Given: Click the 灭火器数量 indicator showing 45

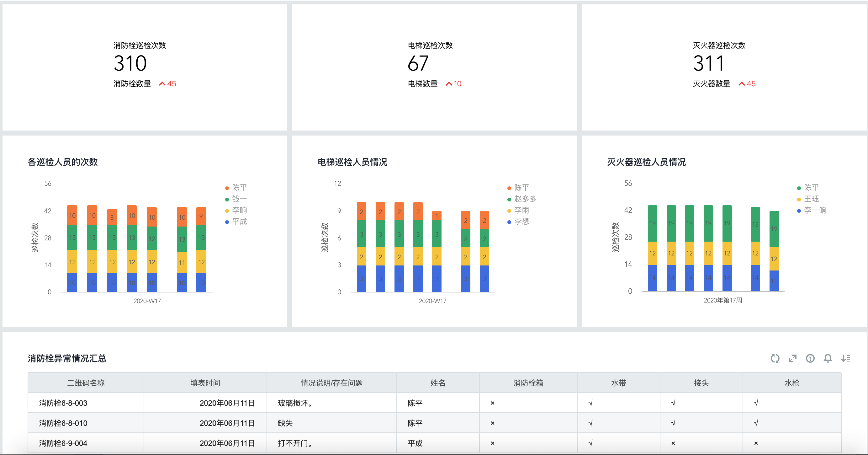Looking at the screenshot, I should (x=724, y=84).
